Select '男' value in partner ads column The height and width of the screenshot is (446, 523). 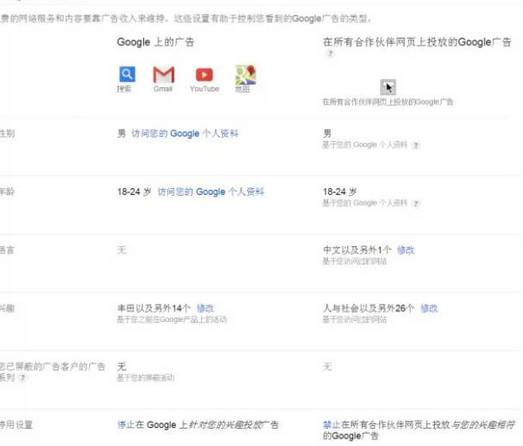[x=327, y=133]
